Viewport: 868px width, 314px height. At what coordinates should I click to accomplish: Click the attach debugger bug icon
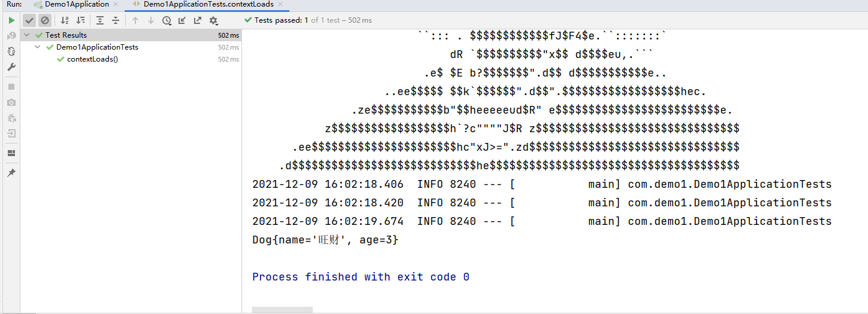click(x=11, y=118)
